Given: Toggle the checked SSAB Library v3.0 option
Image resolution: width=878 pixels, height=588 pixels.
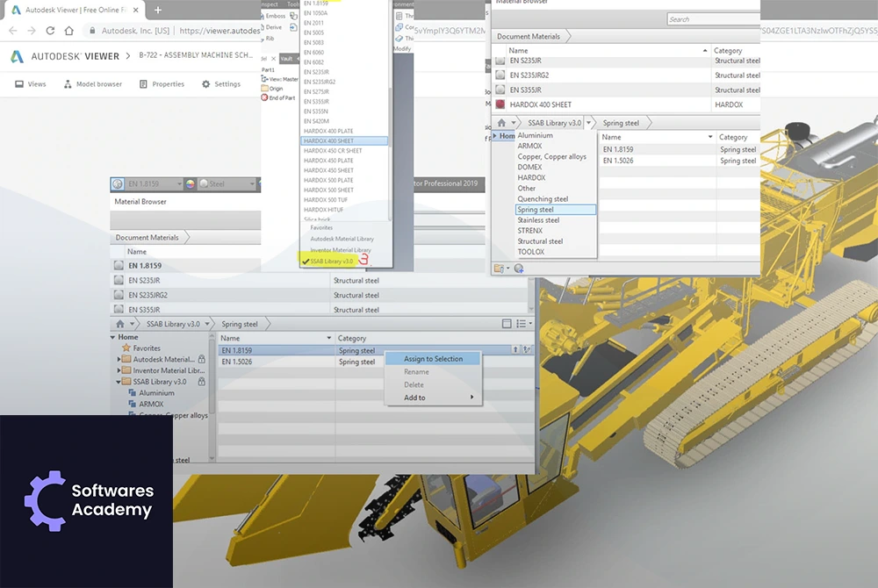Looking at the screenshot, I should point(327,262).
